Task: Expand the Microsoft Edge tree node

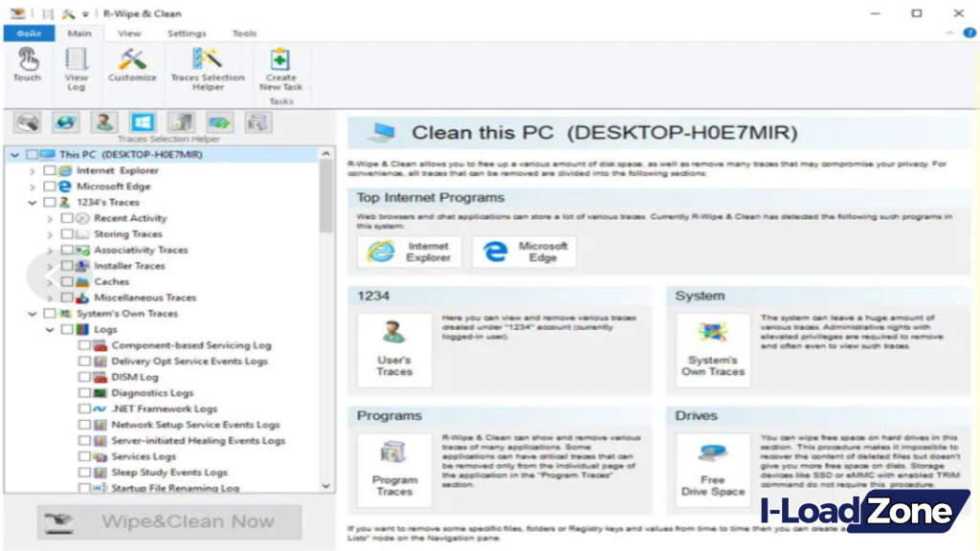Action: (33, 187)
